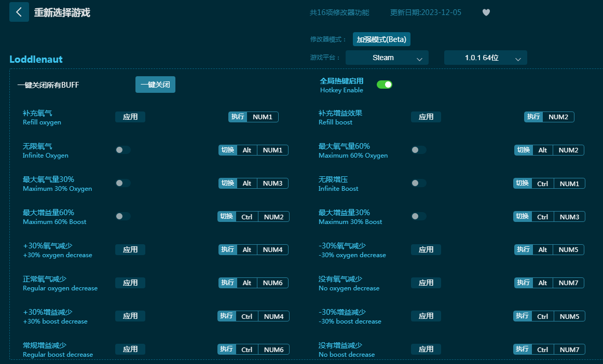Click the NUM7 hotkey for No boost decrease
The image size is (603, 364).
point(569,349)
